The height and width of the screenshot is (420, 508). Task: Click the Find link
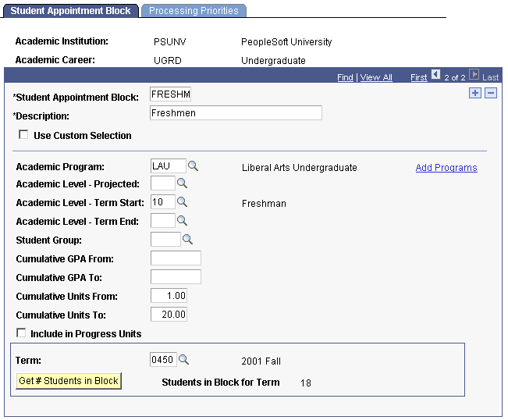coord(345,77)
